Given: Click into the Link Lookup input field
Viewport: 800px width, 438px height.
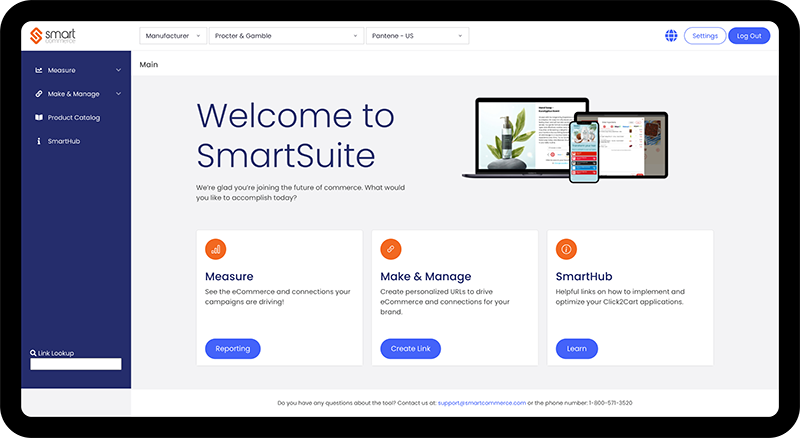Looking at the screenshot, I should 76,364.
